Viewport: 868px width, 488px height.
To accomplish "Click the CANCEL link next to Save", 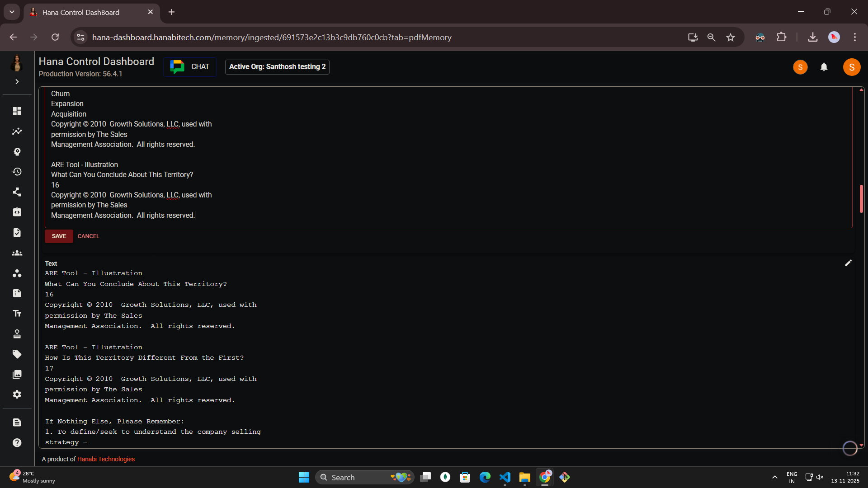I will click(x=88, y=236).
